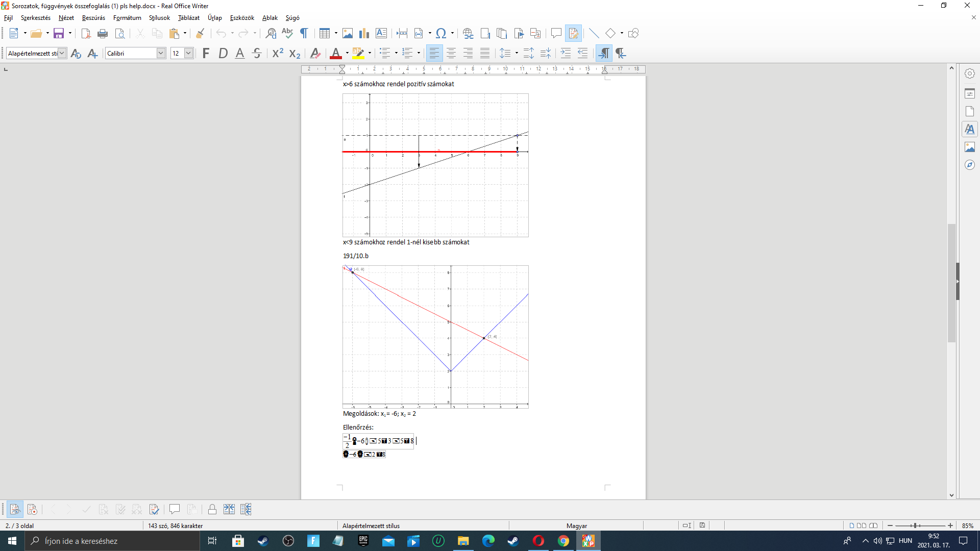
Task: Open Navigator in the sidebar
Action: point(969,165)
